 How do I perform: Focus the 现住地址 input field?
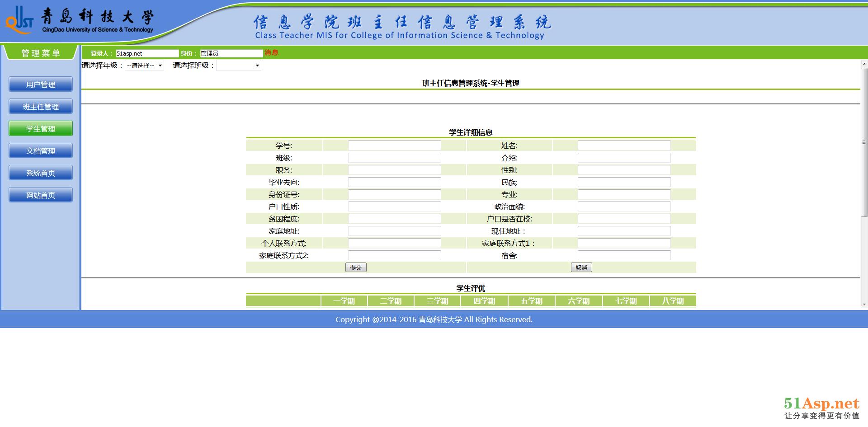tap(624, 231)
